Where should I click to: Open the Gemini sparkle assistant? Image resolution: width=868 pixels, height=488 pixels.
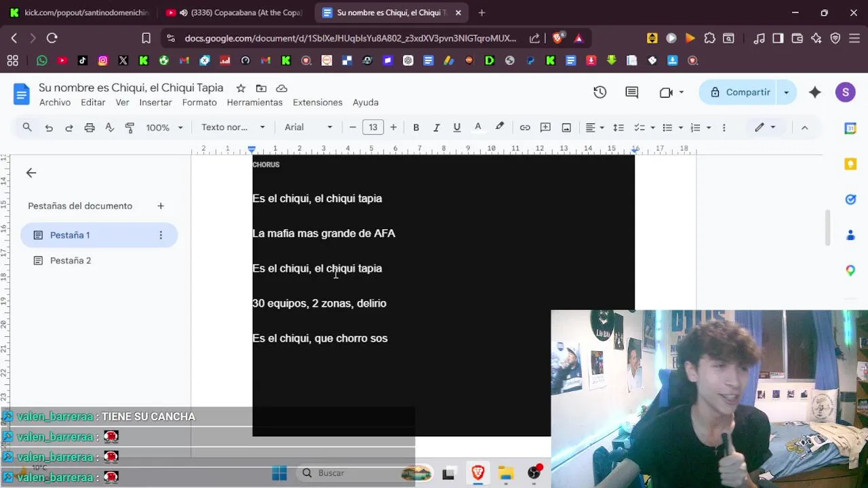815,92
